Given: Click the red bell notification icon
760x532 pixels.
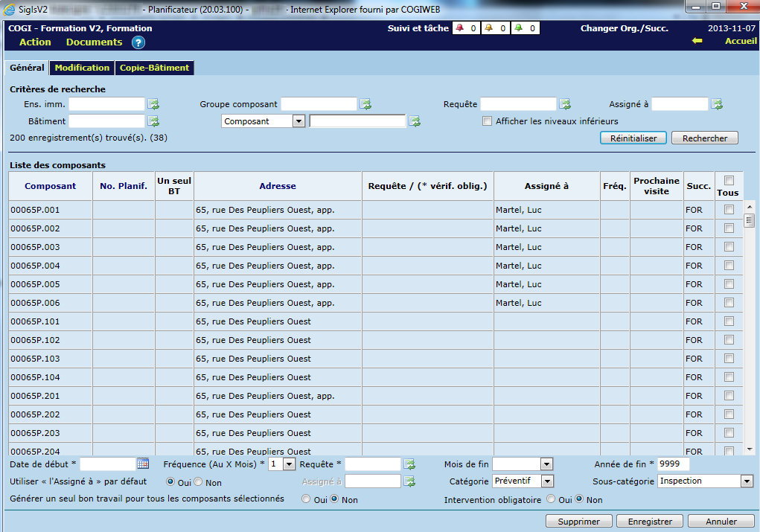Looking at the screenshot, I should (459, 28).
